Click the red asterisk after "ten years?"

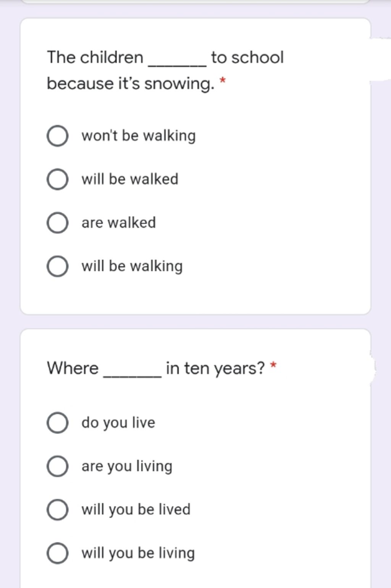pos(273,365)
